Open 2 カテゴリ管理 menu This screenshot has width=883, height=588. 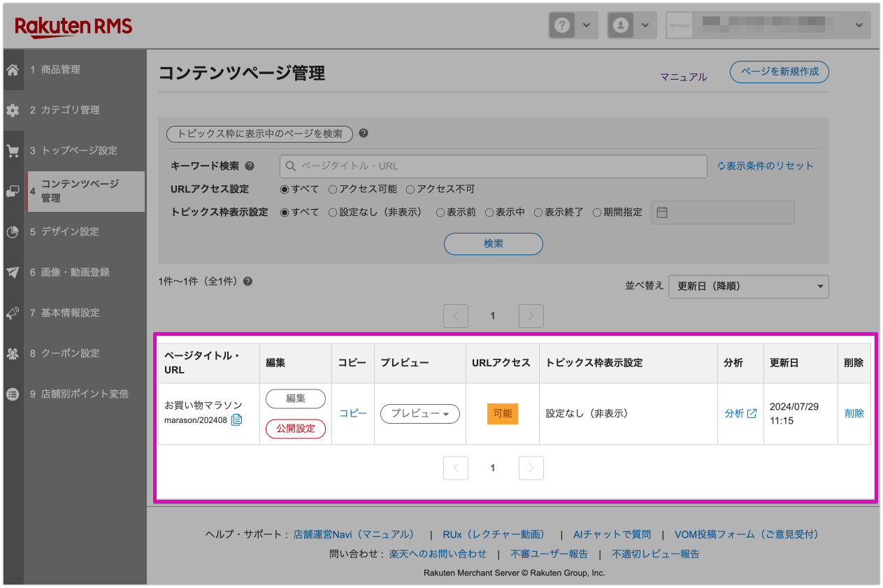(x=85, y=110)
